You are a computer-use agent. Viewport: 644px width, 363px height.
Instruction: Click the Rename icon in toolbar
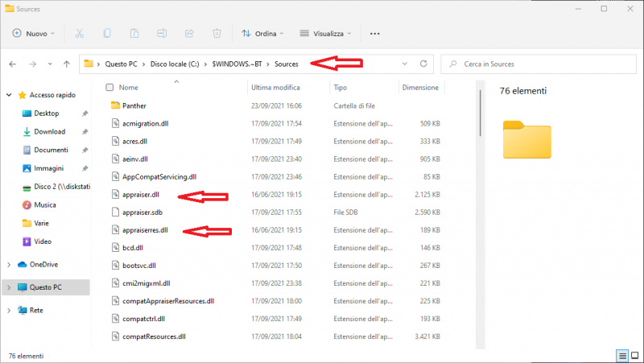pos(162,33)
